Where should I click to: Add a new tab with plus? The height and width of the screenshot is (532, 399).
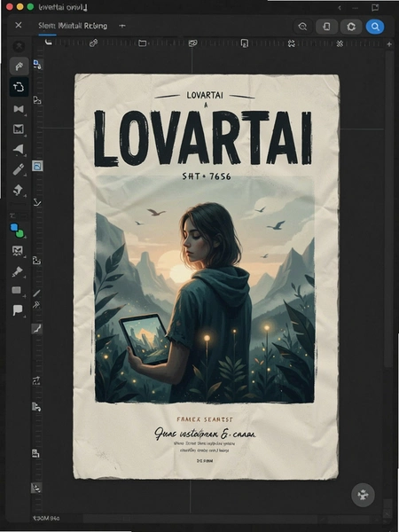[122, 26]
